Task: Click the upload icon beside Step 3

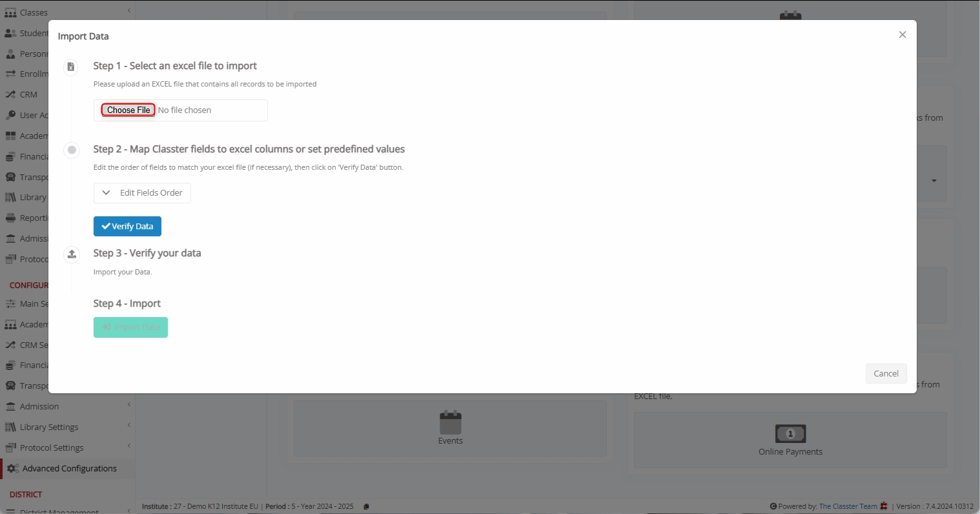Action: pos(72,254)
